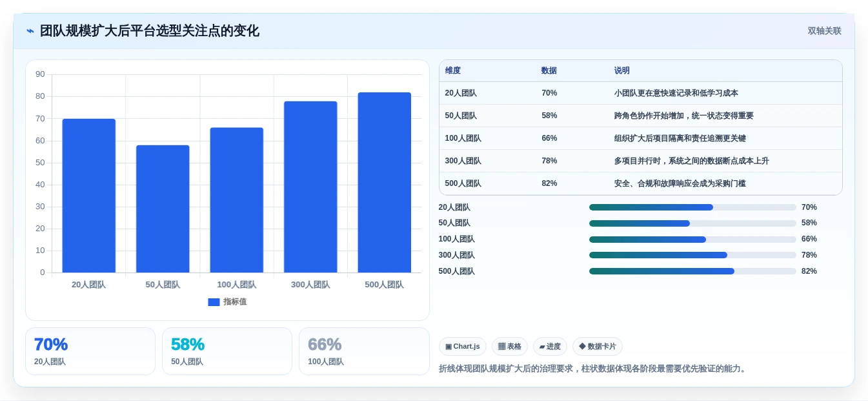Click the 进度 tag chip

click(550, 347)
